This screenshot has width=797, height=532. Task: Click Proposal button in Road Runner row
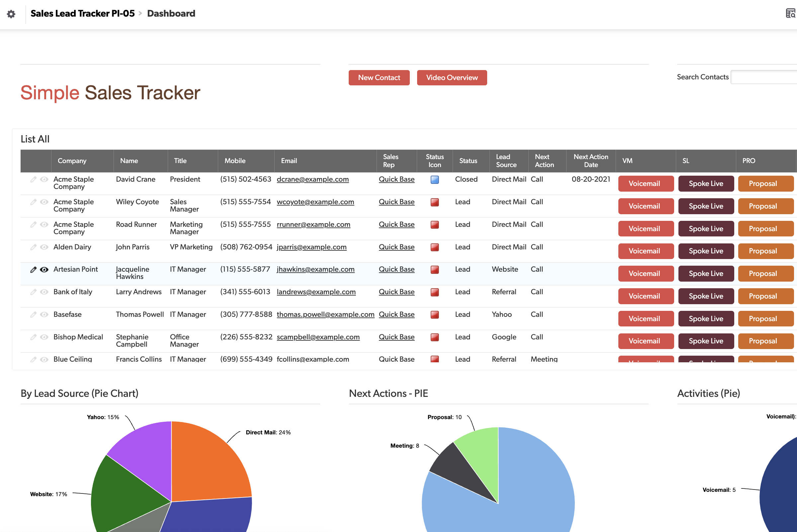(766, 229)
